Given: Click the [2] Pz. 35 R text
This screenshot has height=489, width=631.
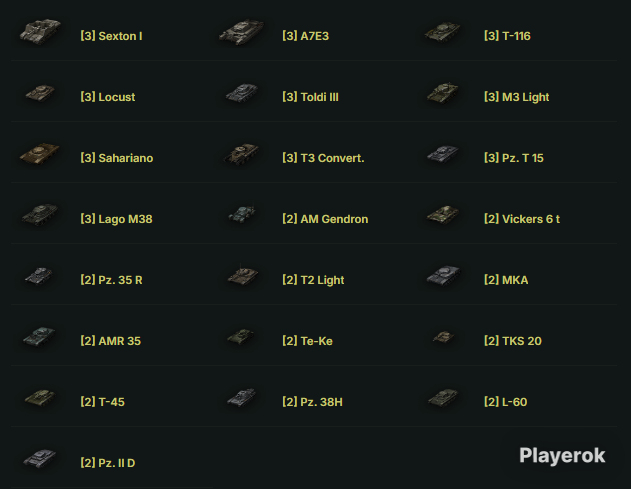Looking at the screenshot, I should [x=111, y=280].
